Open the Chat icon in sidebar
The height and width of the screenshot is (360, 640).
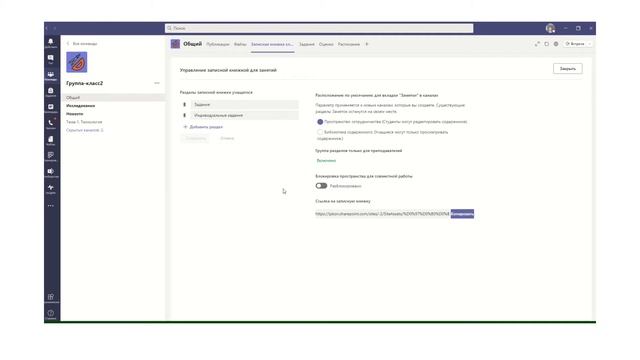(x=51, y=59)
